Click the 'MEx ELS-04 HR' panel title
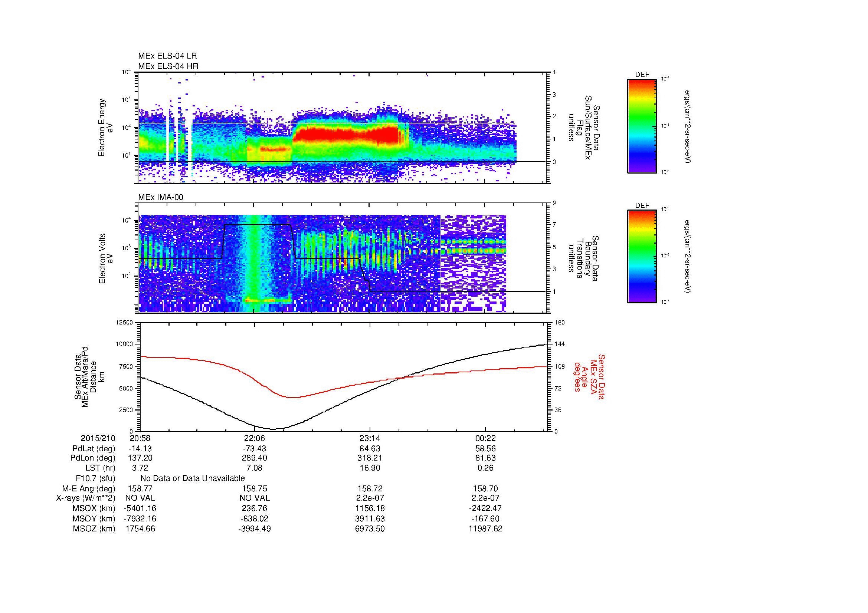Screen dimensions: 868x613 coord(168,66)
